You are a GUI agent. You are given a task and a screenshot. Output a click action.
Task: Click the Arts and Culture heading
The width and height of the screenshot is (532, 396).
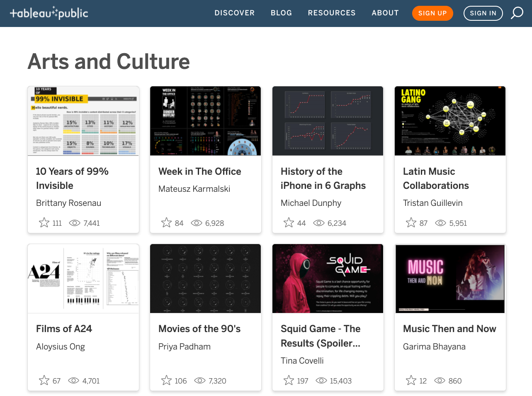(x=109, y=61)
